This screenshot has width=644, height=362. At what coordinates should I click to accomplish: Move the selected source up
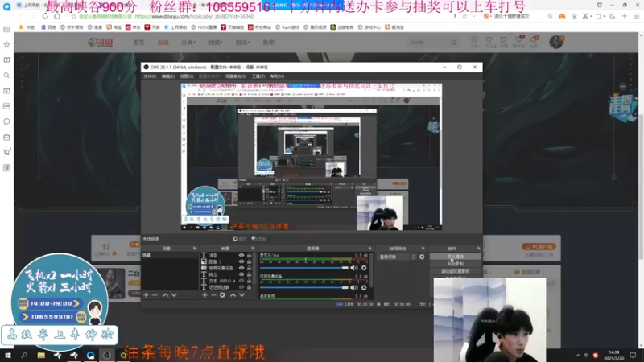click(233, 295)
